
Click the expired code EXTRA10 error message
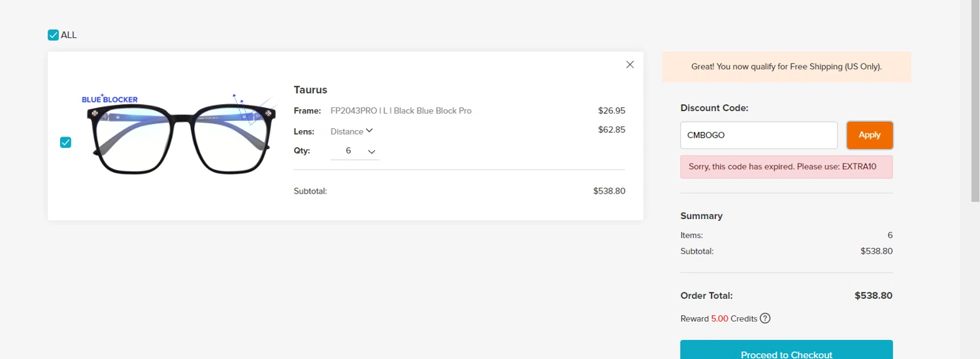coord(786,167)
